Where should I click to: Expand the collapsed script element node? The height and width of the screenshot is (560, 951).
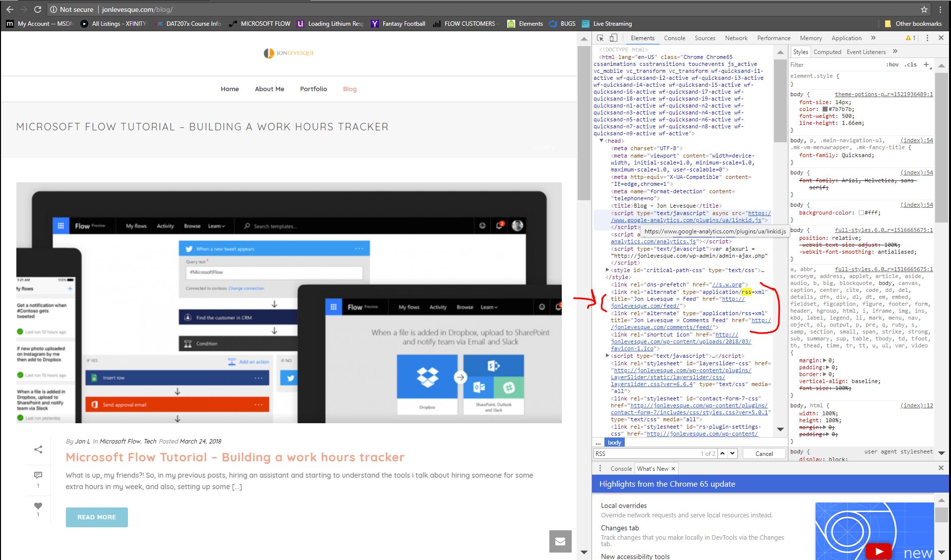pos(607,356)
